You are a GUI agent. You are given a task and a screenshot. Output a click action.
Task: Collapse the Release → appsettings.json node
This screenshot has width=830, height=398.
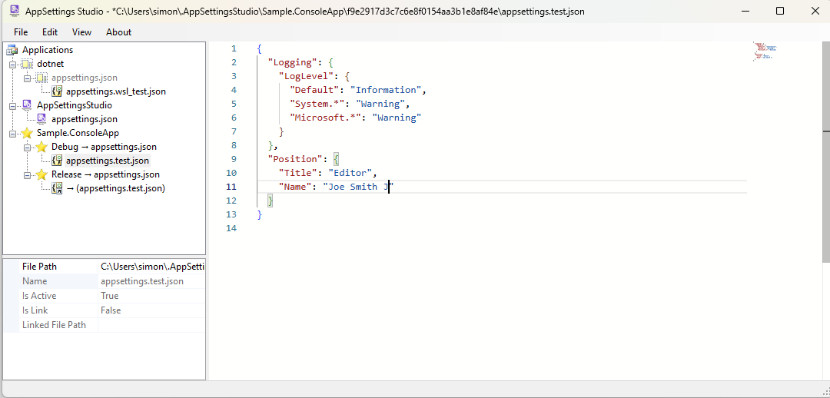pos(28,174)
